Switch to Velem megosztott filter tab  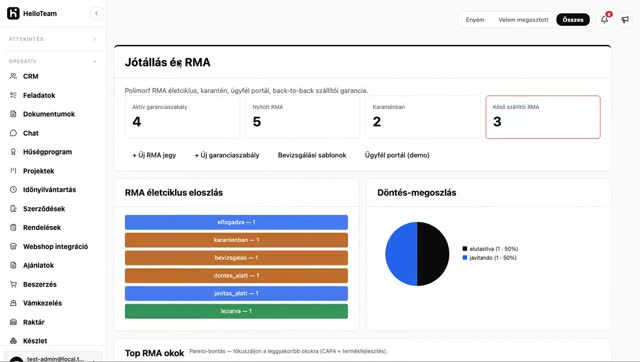523,20
